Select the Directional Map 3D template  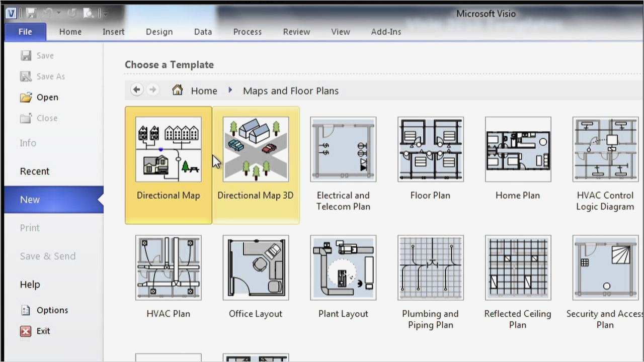[256, 165]
